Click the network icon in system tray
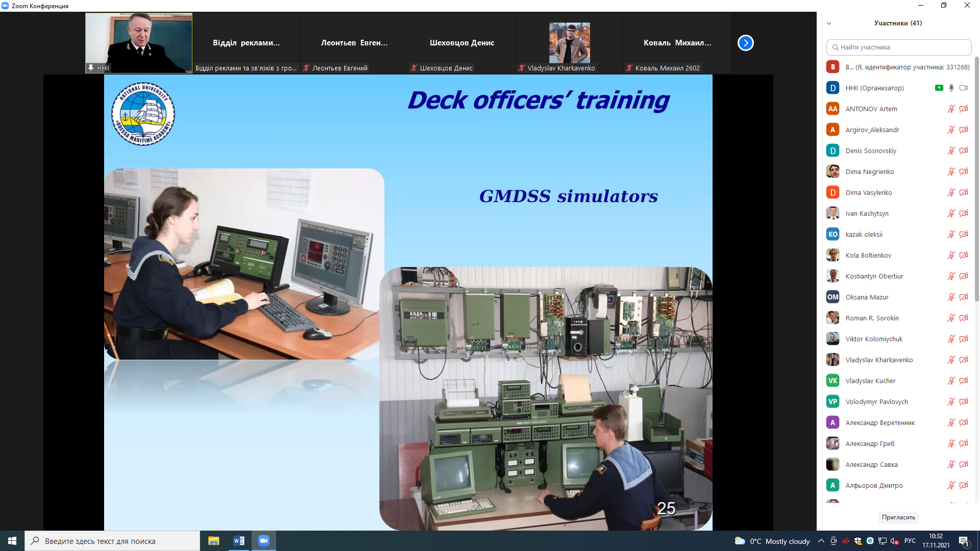This screenshot has height=551, width=980. click(x=882, y=541)
